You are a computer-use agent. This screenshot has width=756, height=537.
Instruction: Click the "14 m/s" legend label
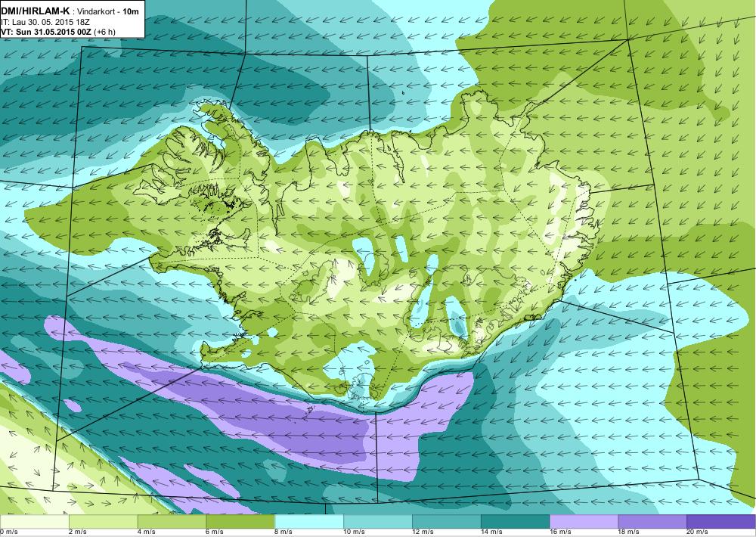pyautogui.click(x=491, y=532)
